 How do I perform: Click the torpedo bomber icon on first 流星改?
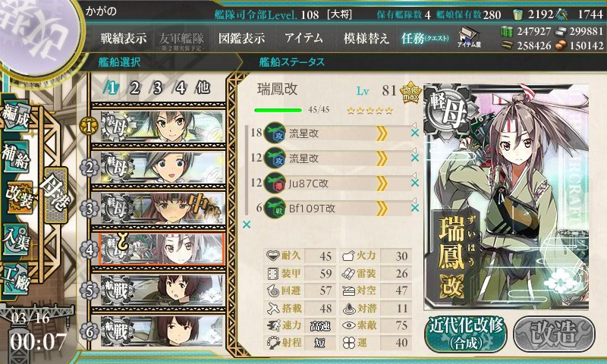coord(275,133)
